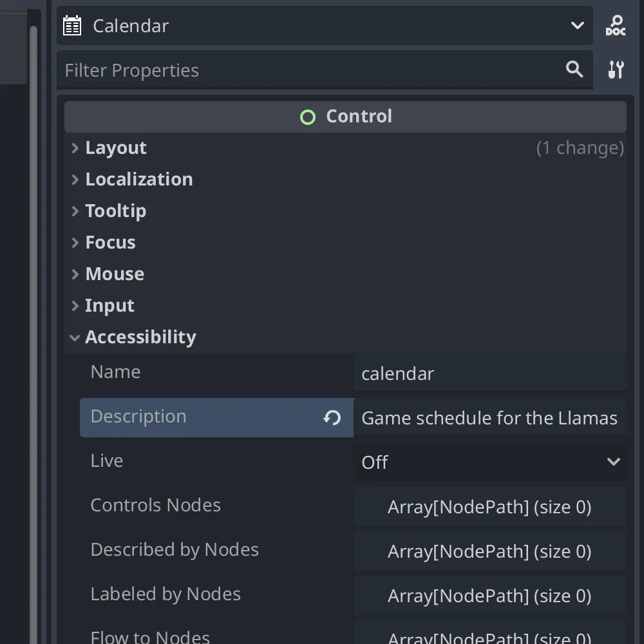Viewport: 644px width, 644px height.
Task: Open extra inspector options via tune icon
Action: pos(616,70)
